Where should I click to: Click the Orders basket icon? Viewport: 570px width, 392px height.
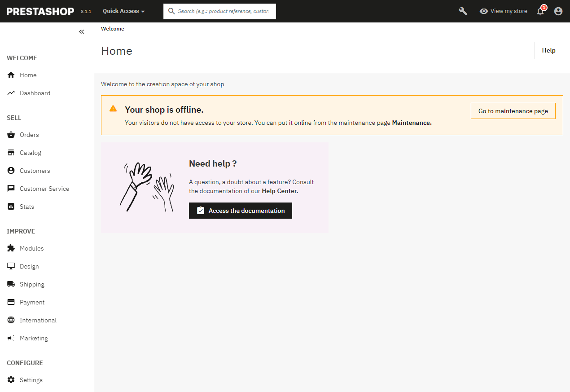point(11,135)
